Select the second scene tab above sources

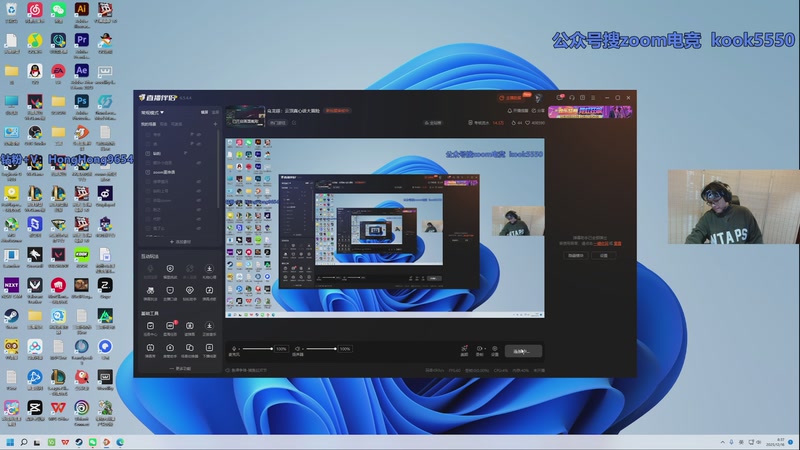click(163, 124)
